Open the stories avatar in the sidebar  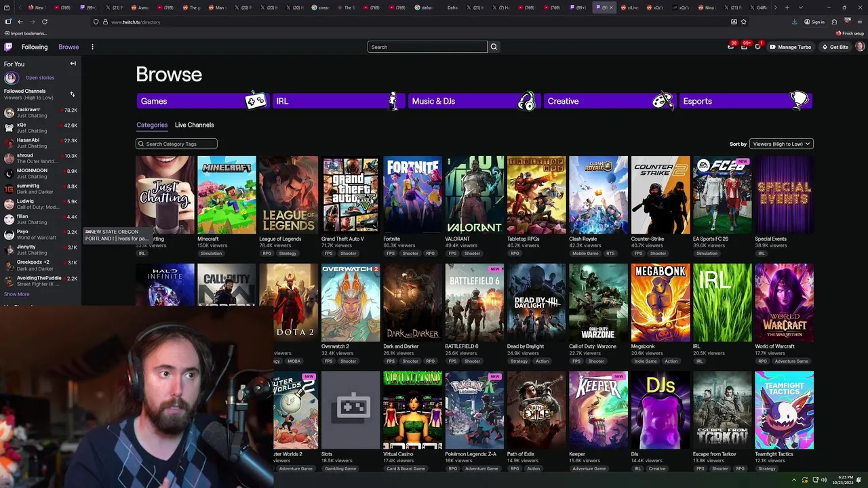click(11, 77)
